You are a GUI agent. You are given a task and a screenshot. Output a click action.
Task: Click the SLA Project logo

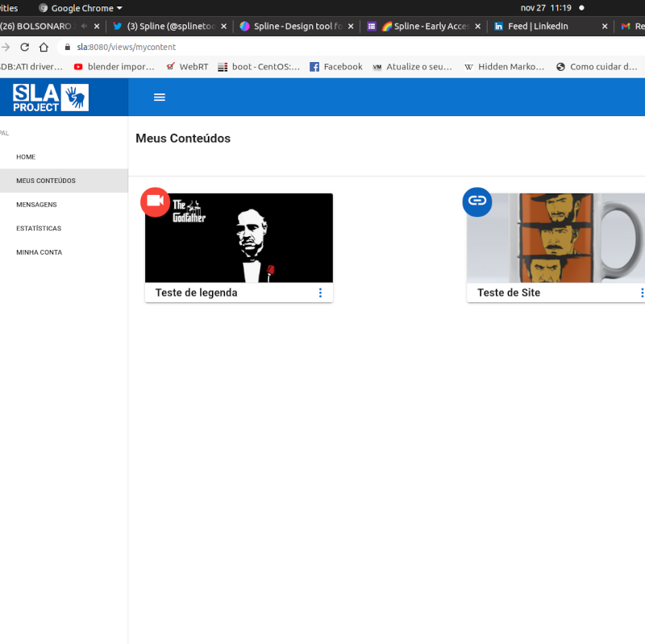50,98
